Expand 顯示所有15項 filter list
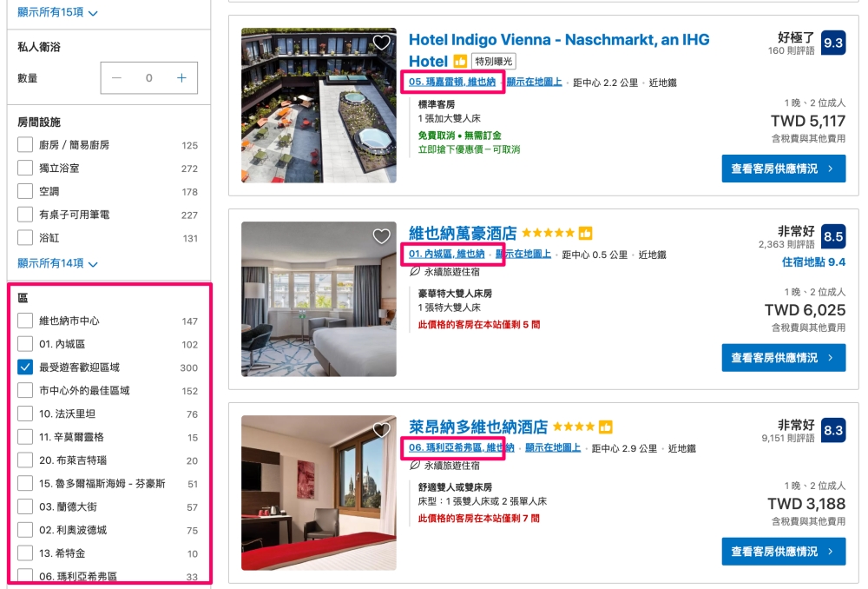The height and width of the screenshot is (589, 868). [57, 12]
